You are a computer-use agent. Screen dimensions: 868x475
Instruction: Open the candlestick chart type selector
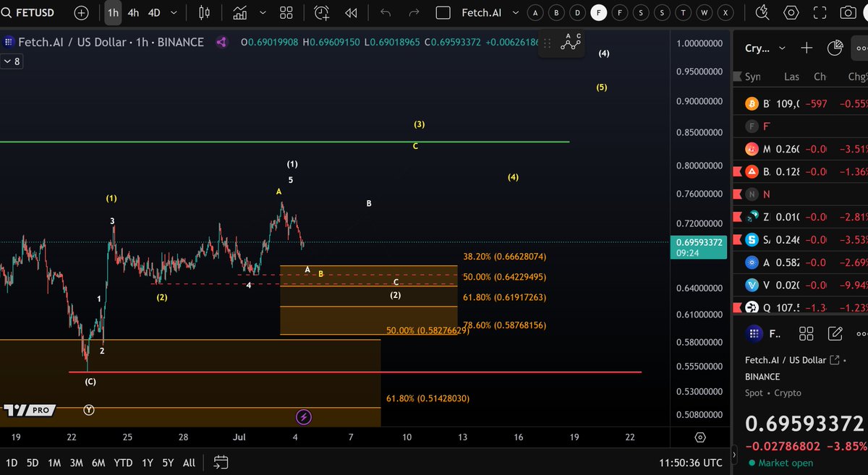[x=204, y=12]
